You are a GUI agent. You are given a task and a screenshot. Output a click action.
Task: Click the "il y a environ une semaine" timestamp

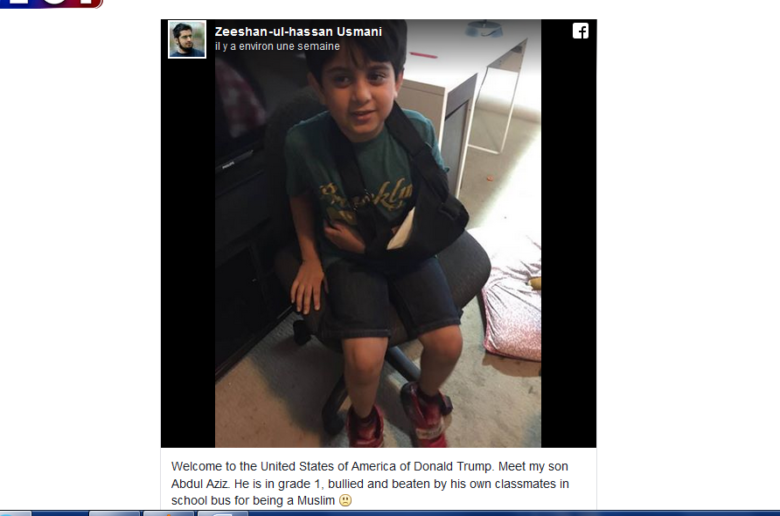click(x=278, y=46)
